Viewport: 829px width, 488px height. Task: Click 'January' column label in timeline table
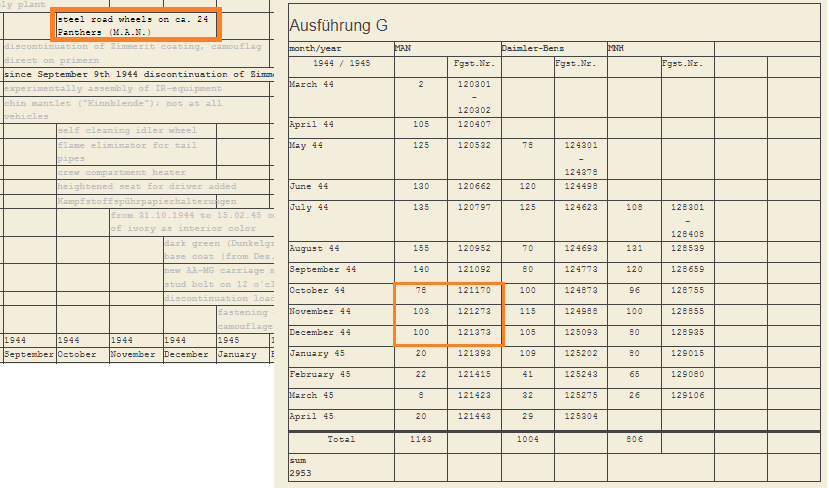point(237,355)
